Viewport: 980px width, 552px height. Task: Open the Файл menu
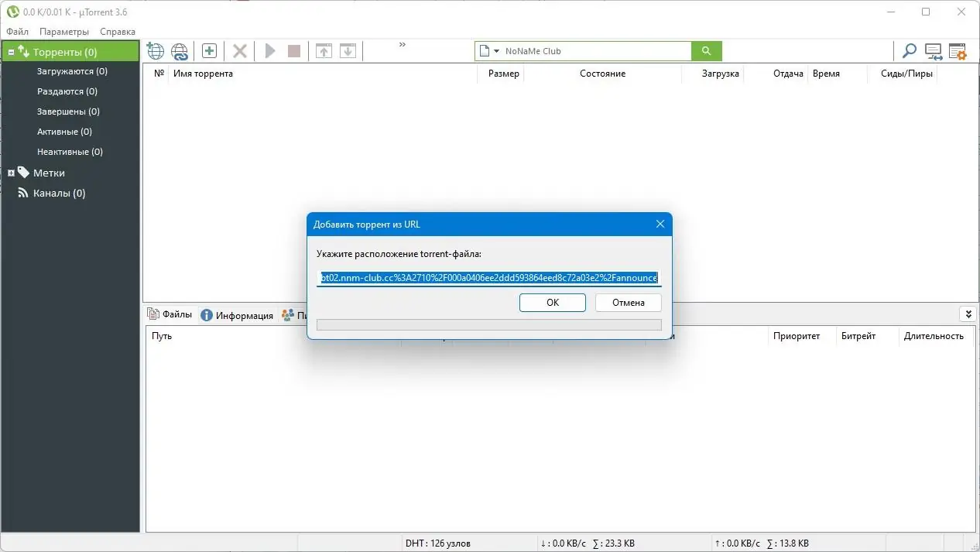tap(17, 31)
